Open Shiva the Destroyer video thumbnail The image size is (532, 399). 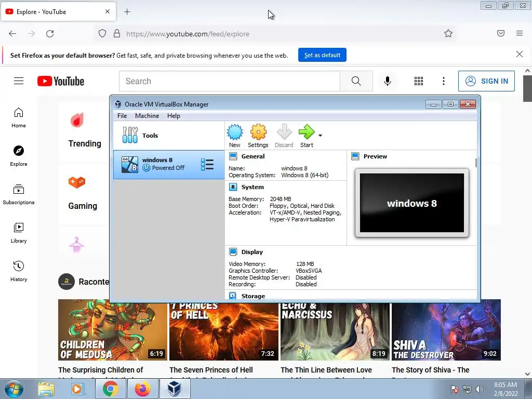click(x=446, y=330)
